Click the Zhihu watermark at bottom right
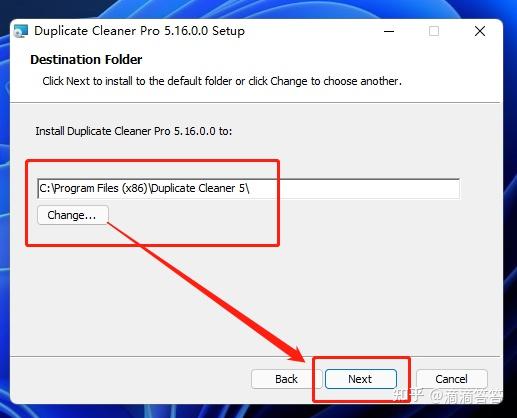The width and height of the screenshot is (517, 418). point(447,396)
